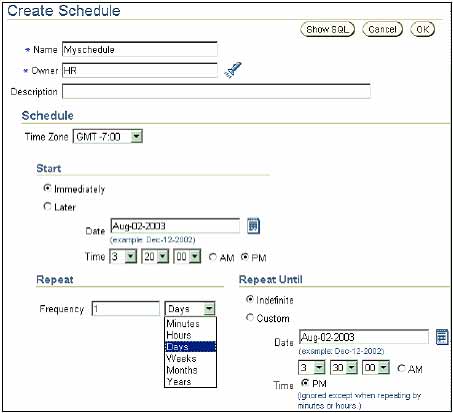The image size is (453, 413).
Task: Select the Immediately start option
Action: click(47, 188)
